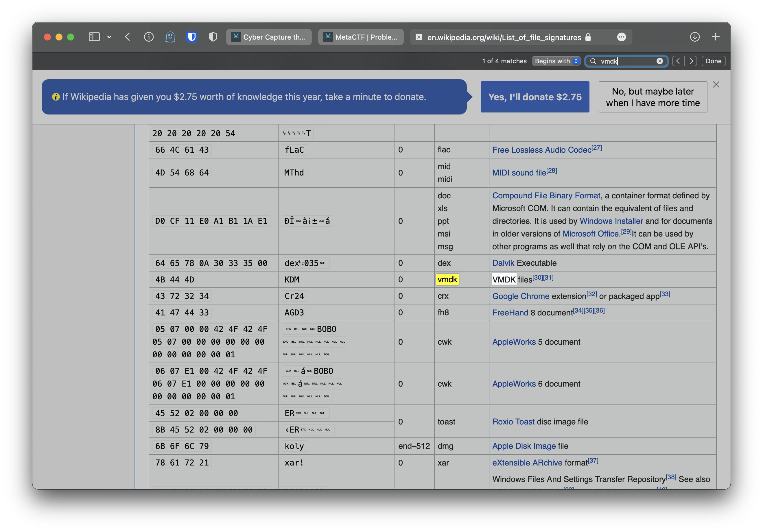Open the sidebar options dropdown chevron
763x532 pixels.
(x=109, y=37)
